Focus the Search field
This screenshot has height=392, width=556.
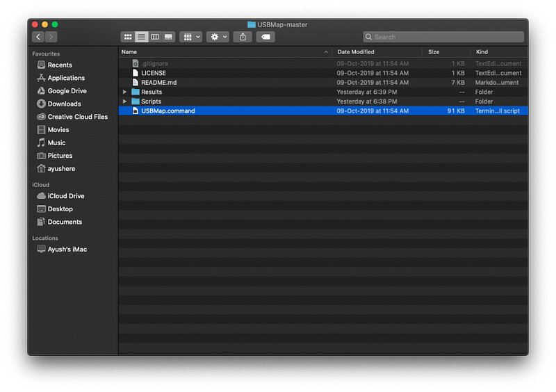[x=443, y=37]
